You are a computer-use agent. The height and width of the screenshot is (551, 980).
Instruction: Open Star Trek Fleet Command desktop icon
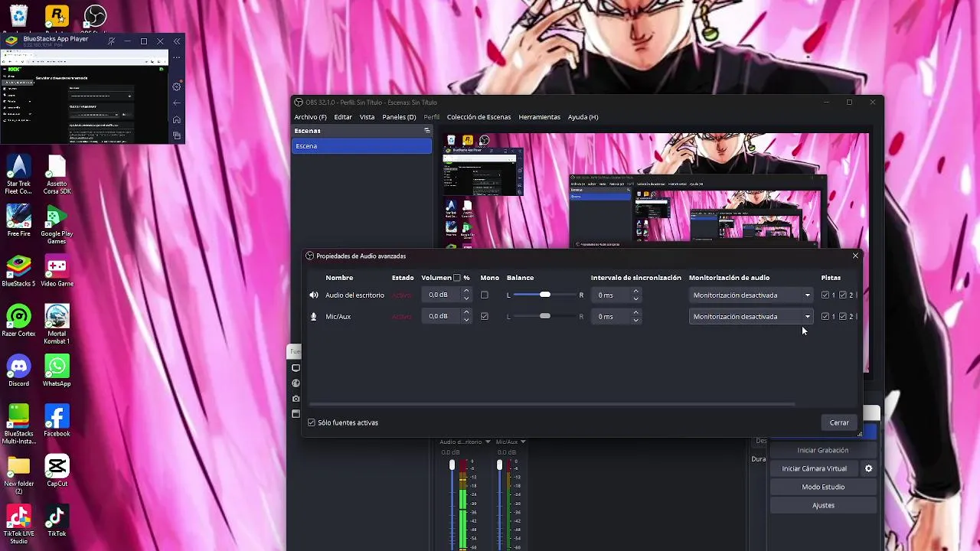18,174
